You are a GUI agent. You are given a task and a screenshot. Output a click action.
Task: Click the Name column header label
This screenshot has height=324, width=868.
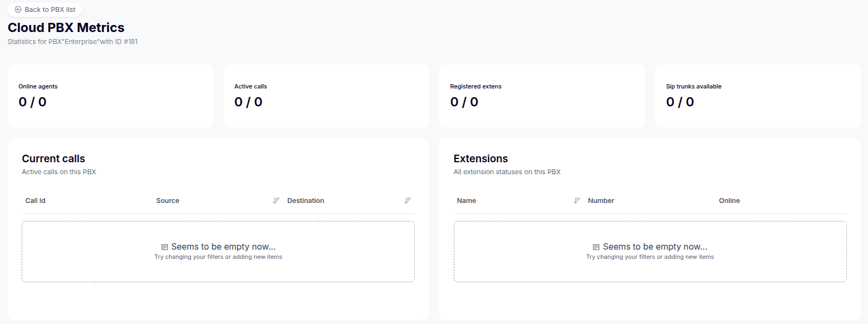[466, 201]
